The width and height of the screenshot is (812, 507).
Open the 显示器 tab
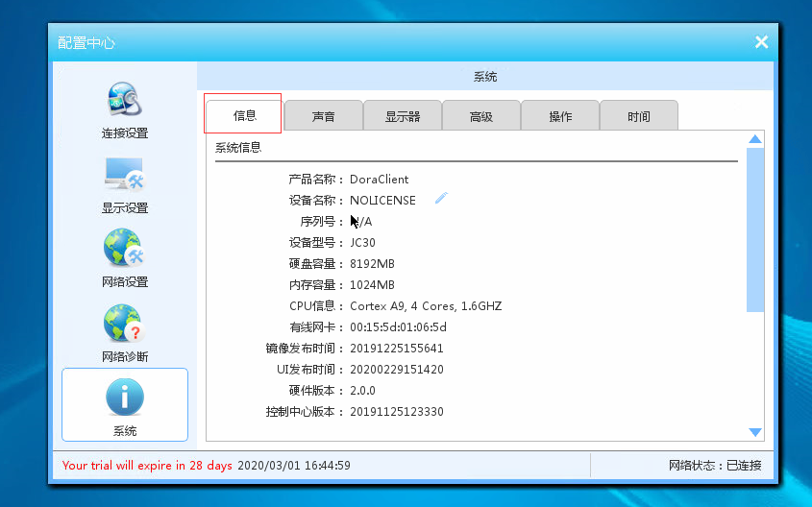403,116
